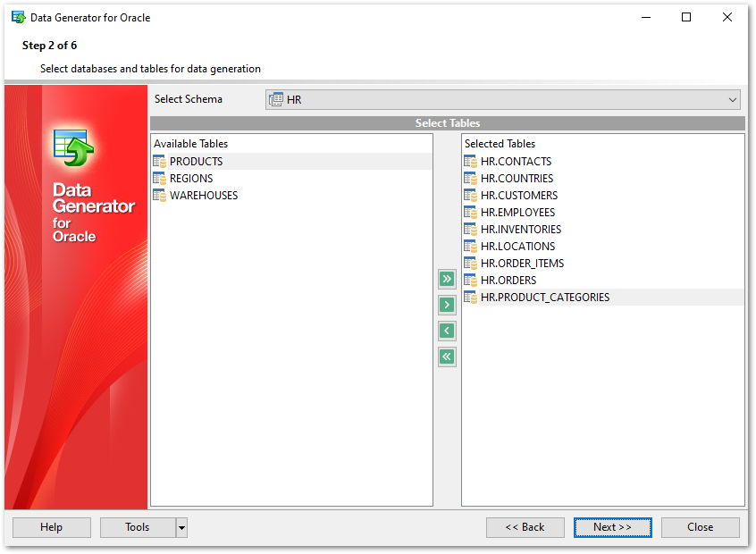Image resolution: width=756 pixels, height=554 pixels.
Task: Click the HR.ORDERS table icon
Action: pos(470,281)
